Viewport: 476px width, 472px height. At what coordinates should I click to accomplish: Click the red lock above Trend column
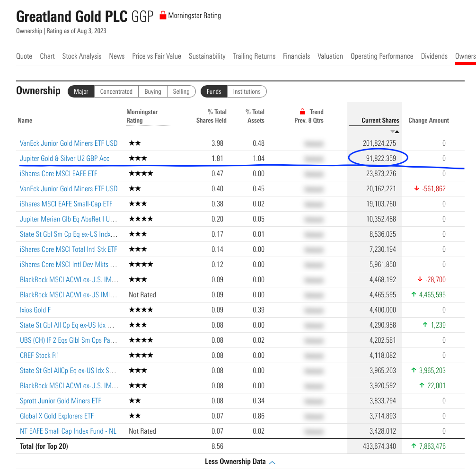click(302, 111)
